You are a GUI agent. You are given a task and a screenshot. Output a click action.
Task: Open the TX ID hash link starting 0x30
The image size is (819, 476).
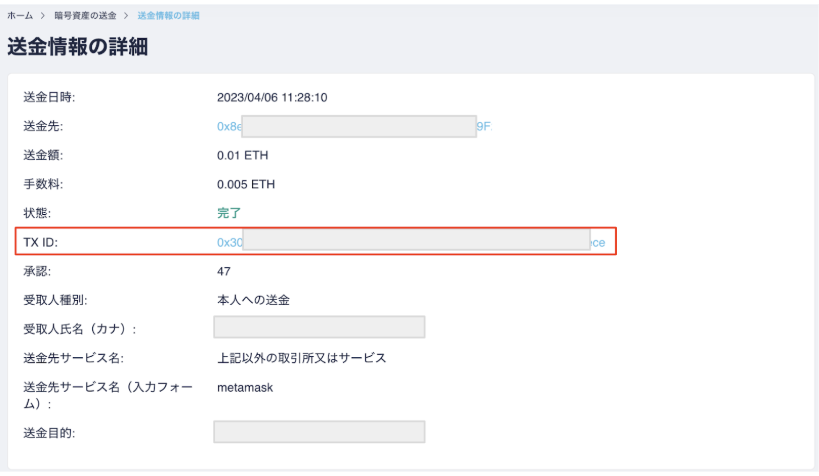(229, 242)
